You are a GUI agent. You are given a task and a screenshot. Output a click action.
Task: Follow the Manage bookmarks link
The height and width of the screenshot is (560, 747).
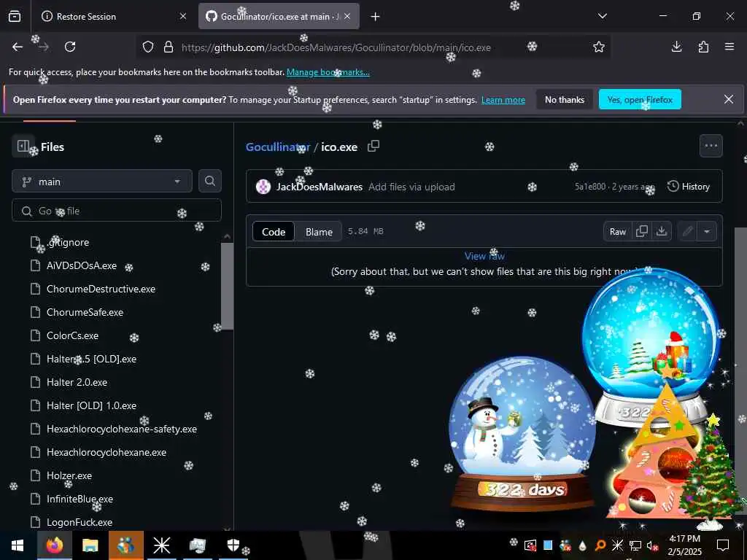click(x=328, y=72)
